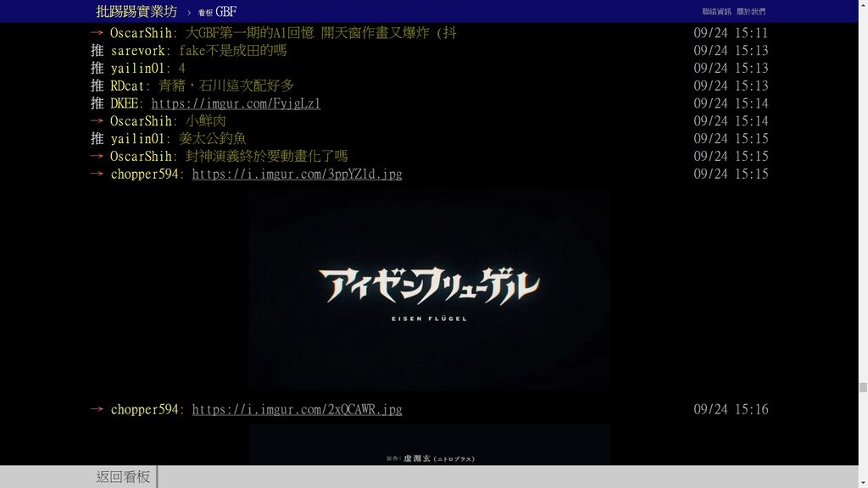868x488 pixels.
Task: Open the i.imgur.com/3ppYZld.jpg link
Action: (x=297, y=175)
